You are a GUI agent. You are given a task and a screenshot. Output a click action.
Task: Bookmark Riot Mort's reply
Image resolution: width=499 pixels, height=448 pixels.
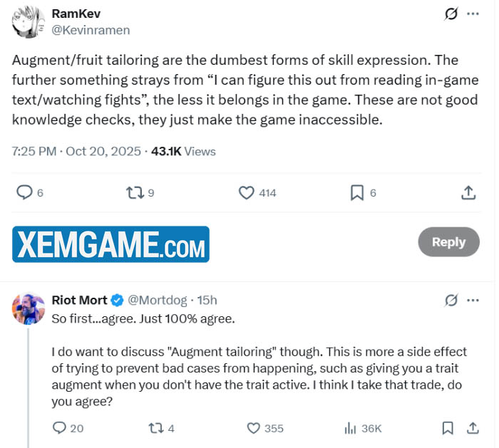[448, 428]
